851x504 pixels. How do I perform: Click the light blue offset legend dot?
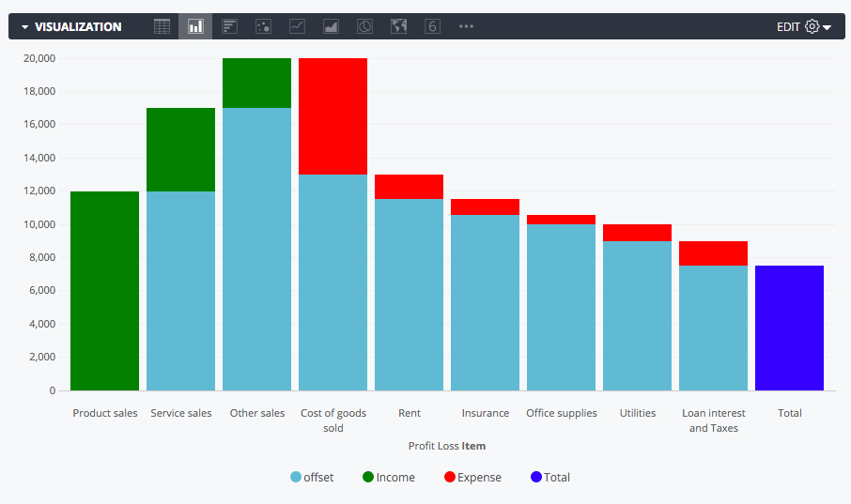(x=296, y=478)
